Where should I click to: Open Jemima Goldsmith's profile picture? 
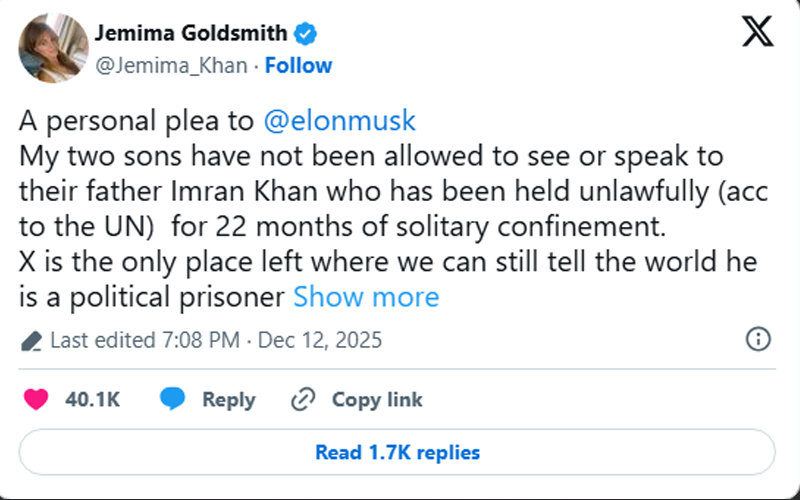[53, 48]
